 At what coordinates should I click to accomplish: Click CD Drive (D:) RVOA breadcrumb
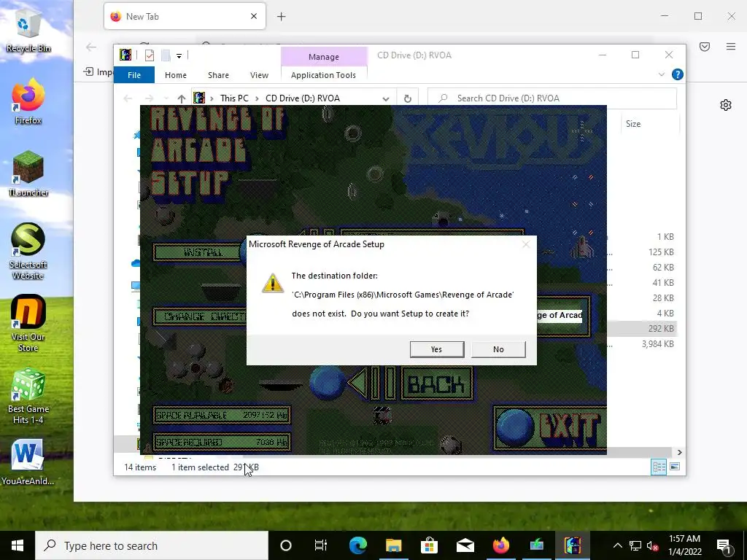[x=303, y=98]
